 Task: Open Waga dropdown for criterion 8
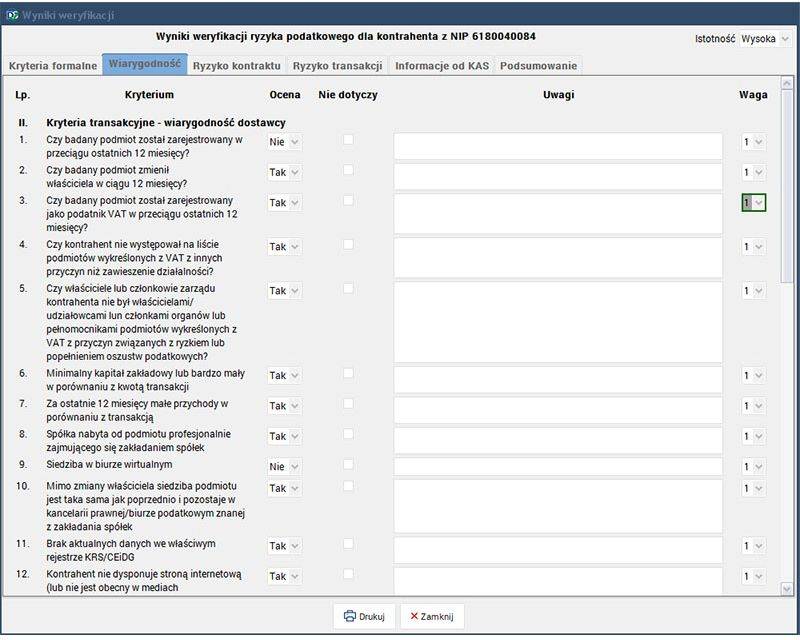click(753, 436)
